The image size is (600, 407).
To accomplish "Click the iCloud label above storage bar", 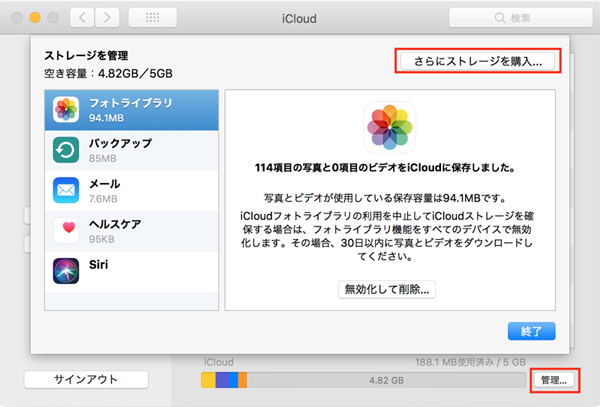I will point(218,362).
